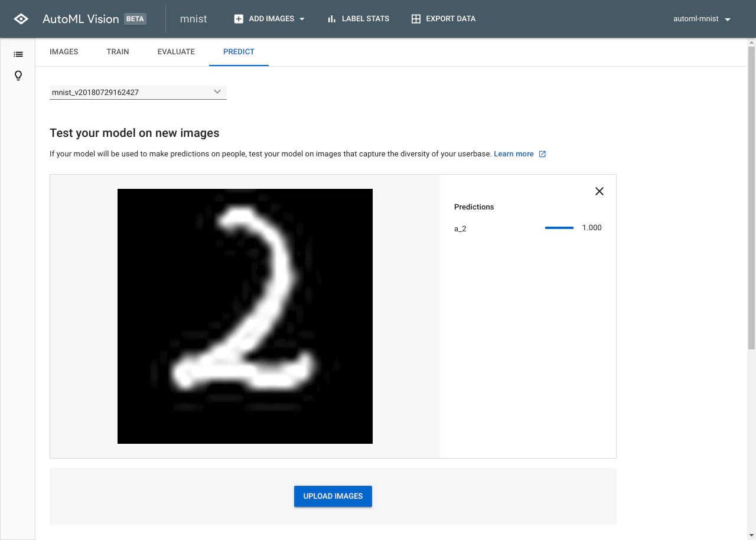Image resolution: width=756 pixels, height=540 pixels.
Task: Open the datasets list icon in sidebar
Action: (x=18, y=54)
